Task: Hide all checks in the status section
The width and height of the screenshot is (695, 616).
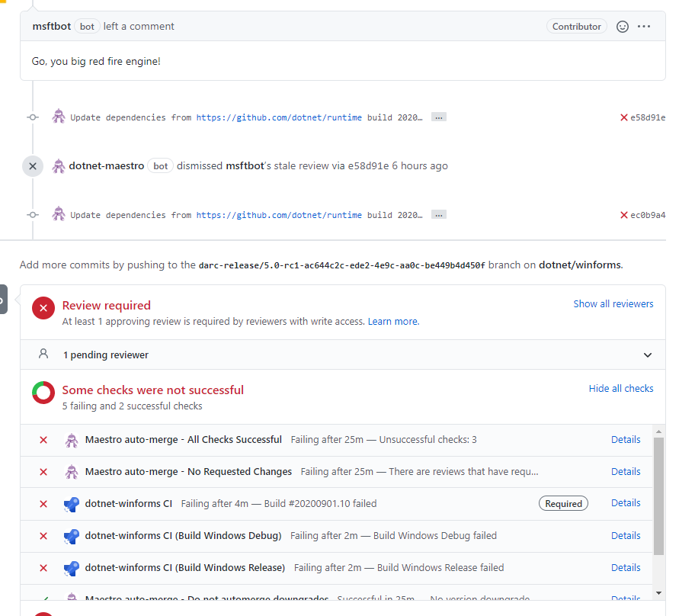Action: point(621,388)
